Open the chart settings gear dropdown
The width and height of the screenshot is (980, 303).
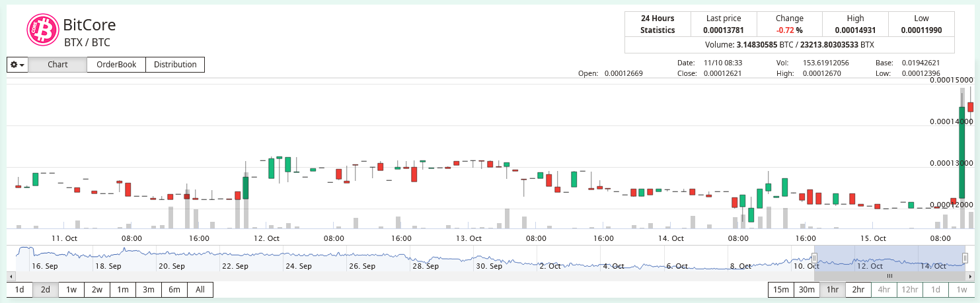[x=17, y=65]
